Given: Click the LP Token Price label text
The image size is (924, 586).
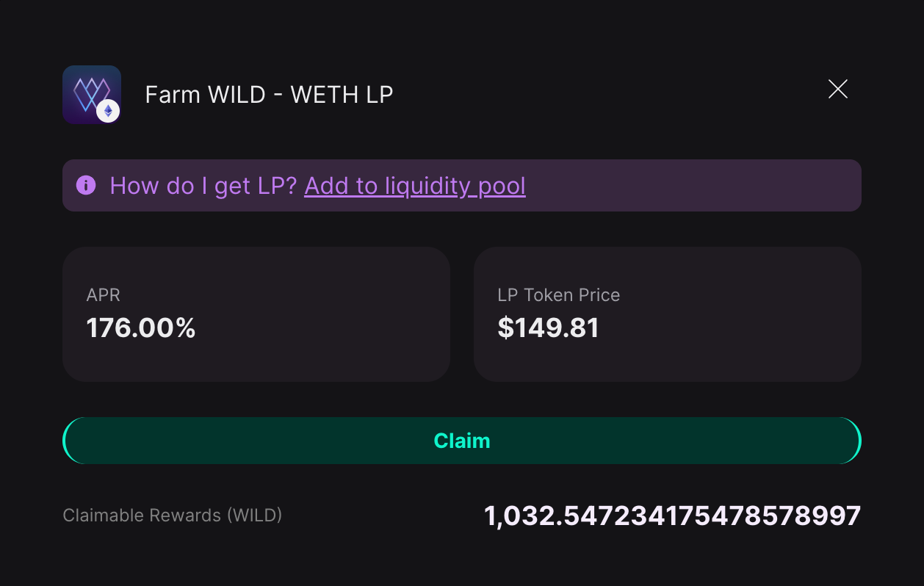Looking at the screenshot, I should pos(558,294).
